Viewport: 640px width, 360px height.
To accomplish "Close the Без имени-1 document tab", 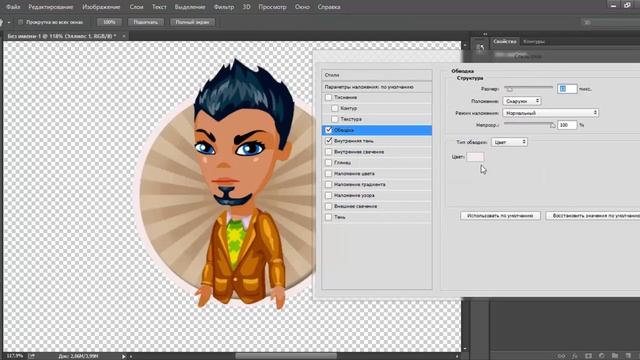I will 124,36.
